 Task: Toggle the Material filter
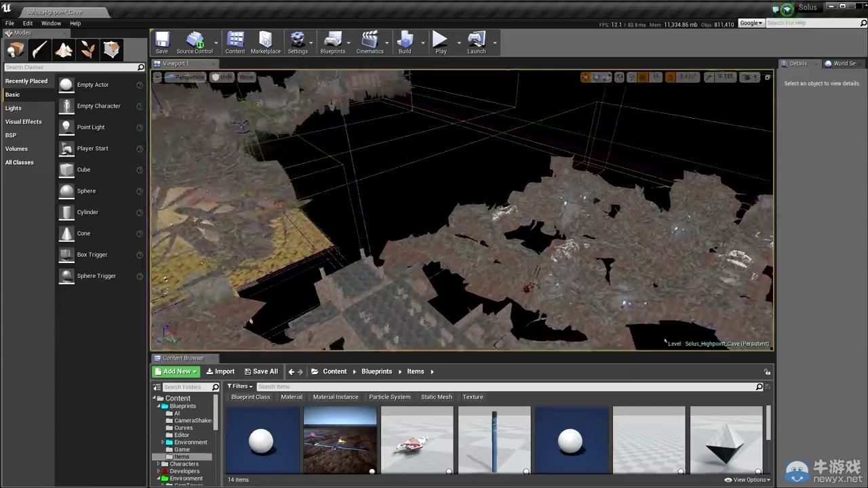pos(292,397)
